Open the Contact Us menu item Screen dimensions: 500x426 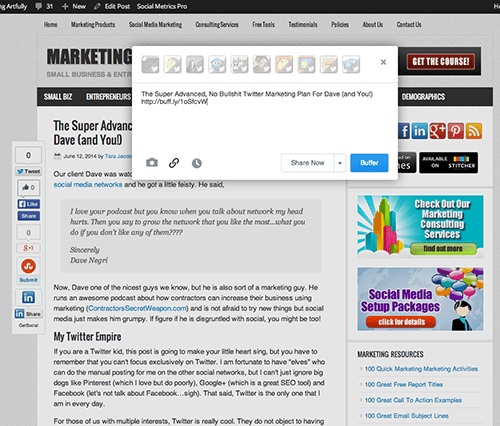tap(409, 25)
